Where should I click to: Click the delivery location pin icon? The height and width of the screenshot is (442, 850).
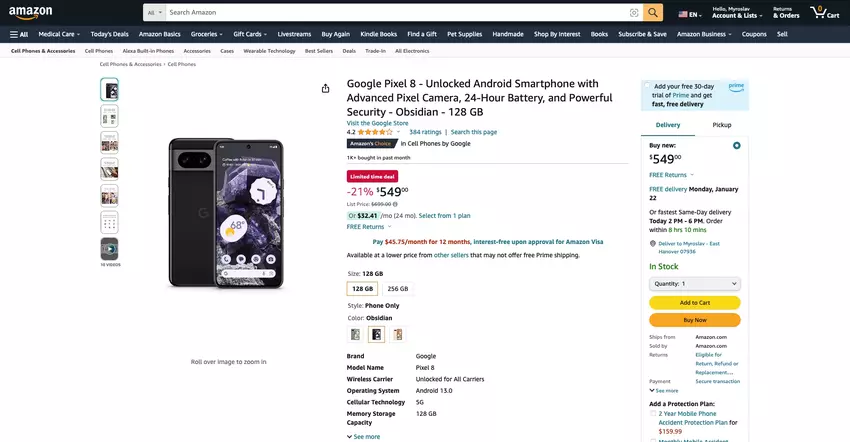pos(652,243)
